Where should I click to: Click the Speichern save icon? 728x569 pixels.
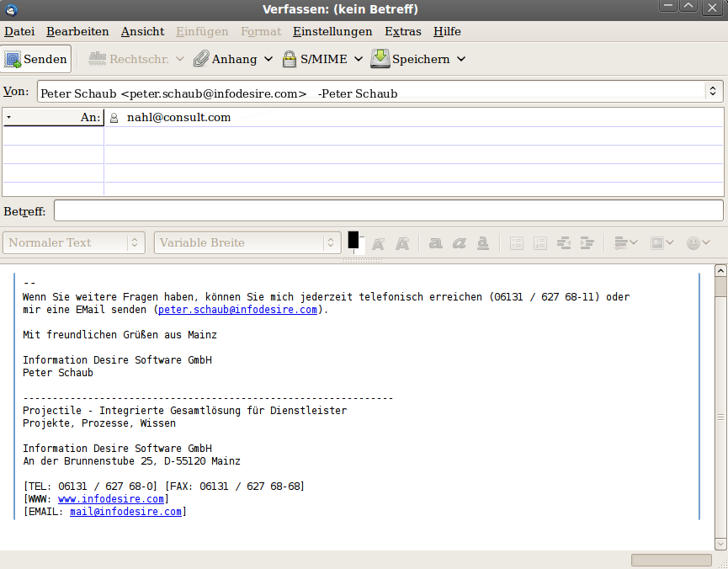[380, 59]
